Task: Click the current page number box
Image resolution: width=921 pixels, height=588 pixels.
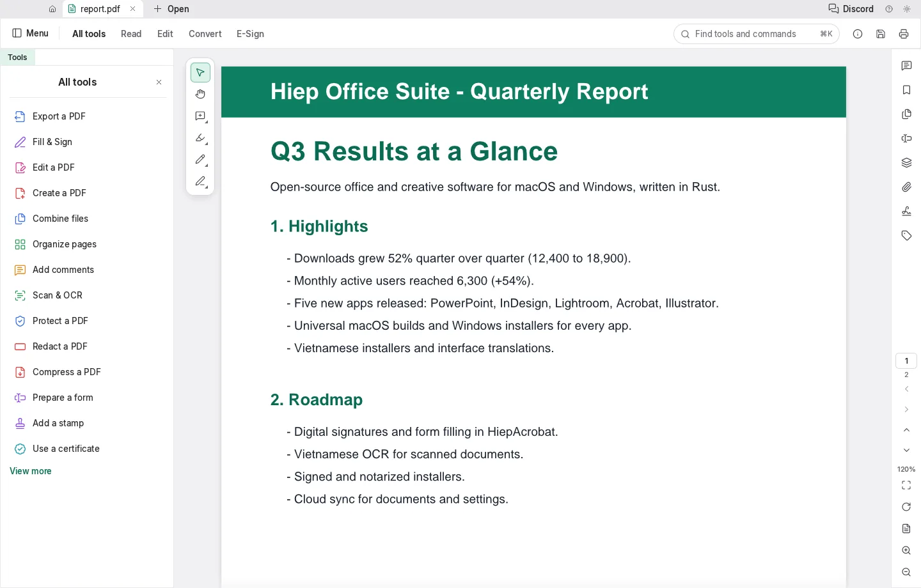Action: 906,361
